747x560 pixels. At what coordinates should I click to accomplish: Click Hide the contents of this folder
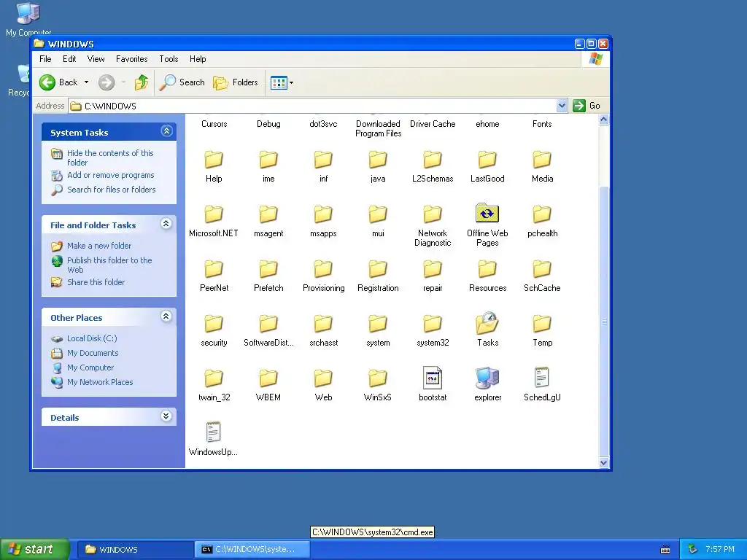(x=110, y=157)
